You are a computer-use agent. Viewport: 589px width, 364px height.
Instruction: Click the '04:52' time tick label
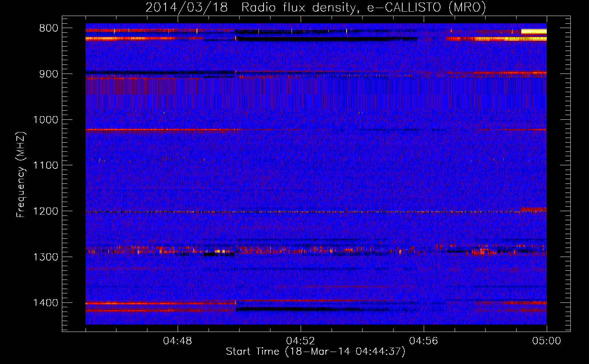[x=301, y=341]
